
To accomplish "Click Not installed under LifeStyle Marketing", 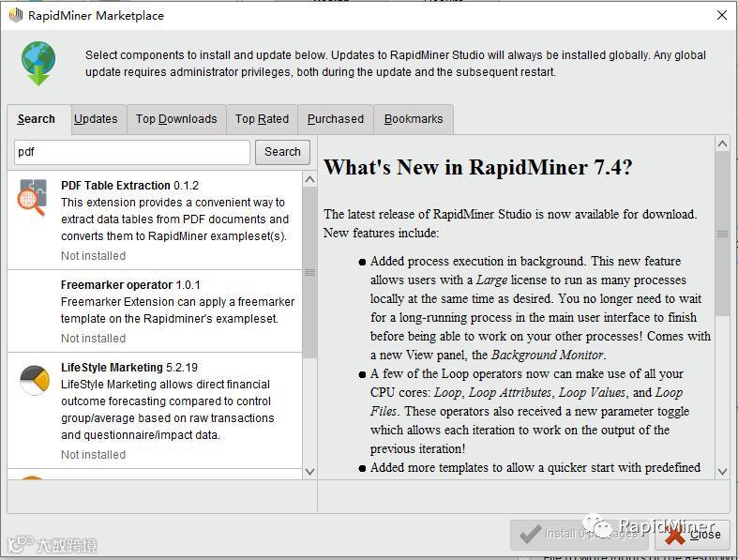I will (93, 455).
